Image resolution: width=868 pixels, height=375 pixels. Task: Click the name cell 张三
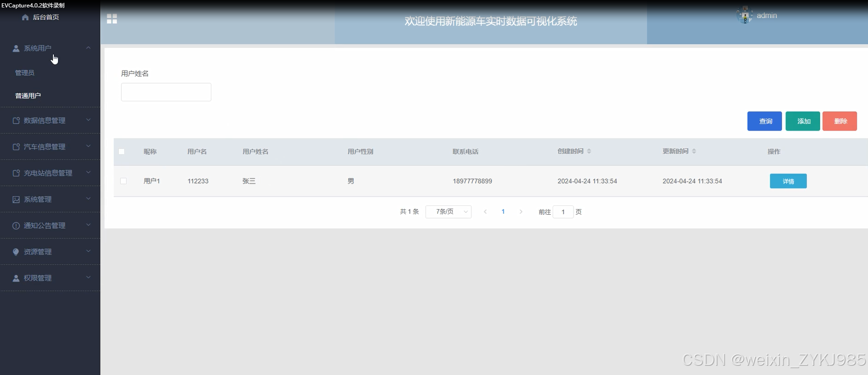tap(249, 181)
